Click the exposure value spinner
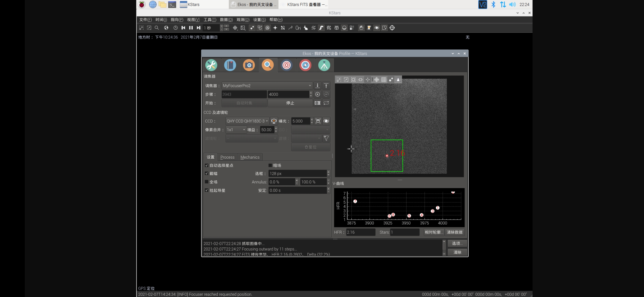Image resolution: width=644 pixels, height=297 pixels. pos(302,121)
